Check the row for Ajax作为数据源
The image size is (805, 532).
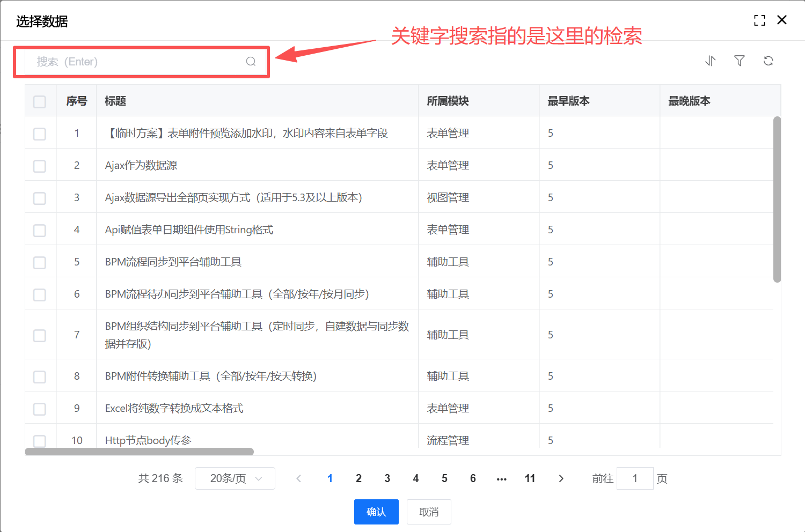coord(40,166)
